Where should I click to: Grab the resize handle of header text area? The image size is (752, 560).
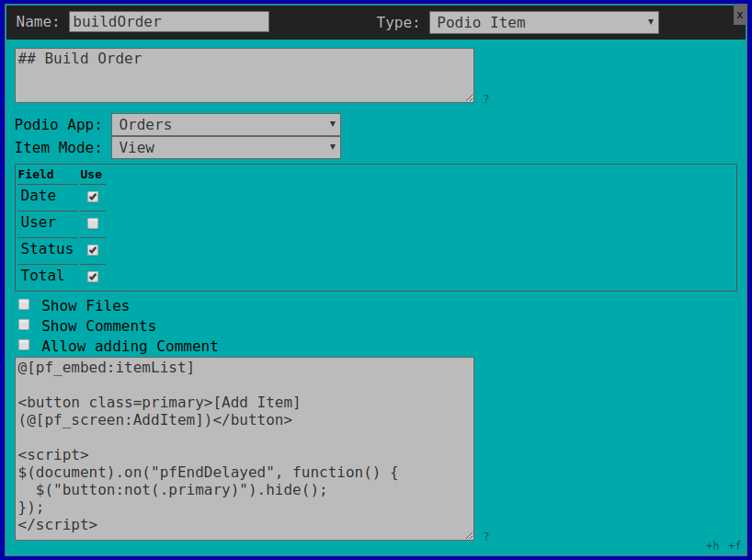click(470, 98)
